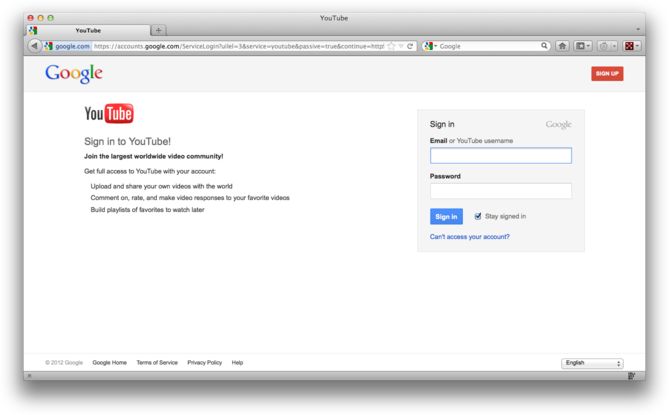Open the Privacy Policy footer link
669x415 pixels.
pos(204,362)
